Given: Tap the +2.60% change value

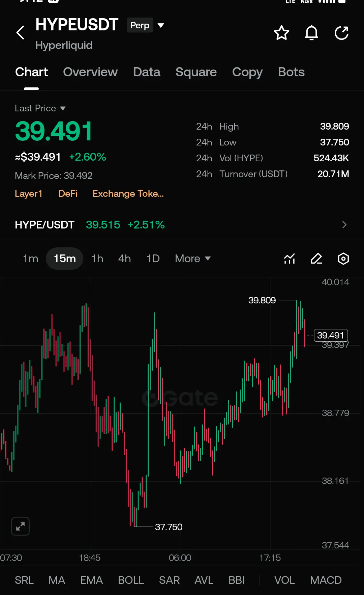Looking at the screenshot, I should [x=88, y=157].
